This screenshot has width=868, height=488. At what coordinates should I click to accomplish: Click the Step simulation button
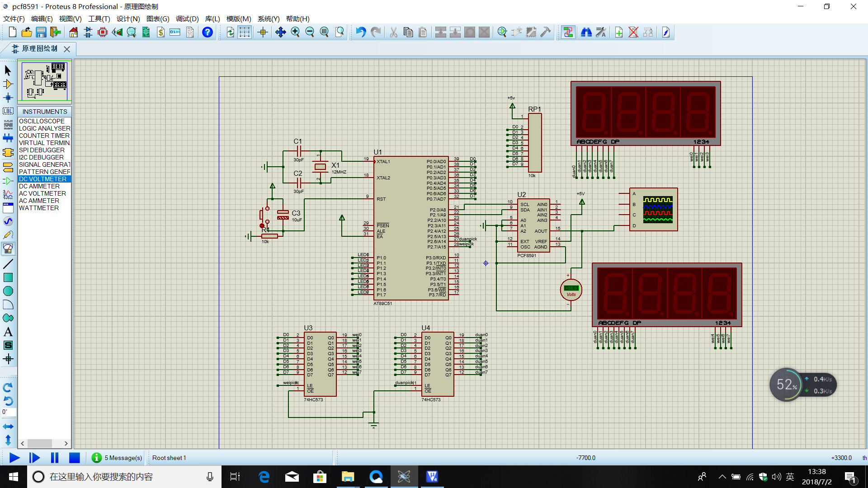(34, 458)
